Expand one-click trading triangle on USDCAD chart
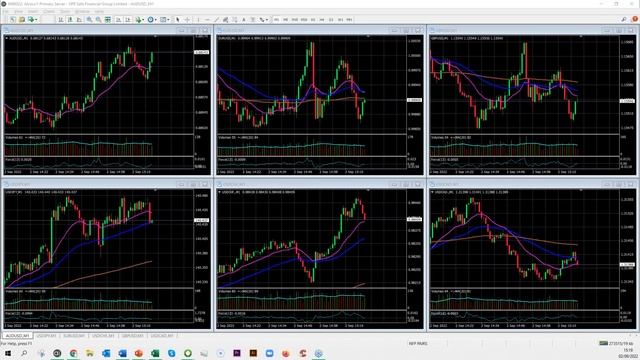 point(433,192)
